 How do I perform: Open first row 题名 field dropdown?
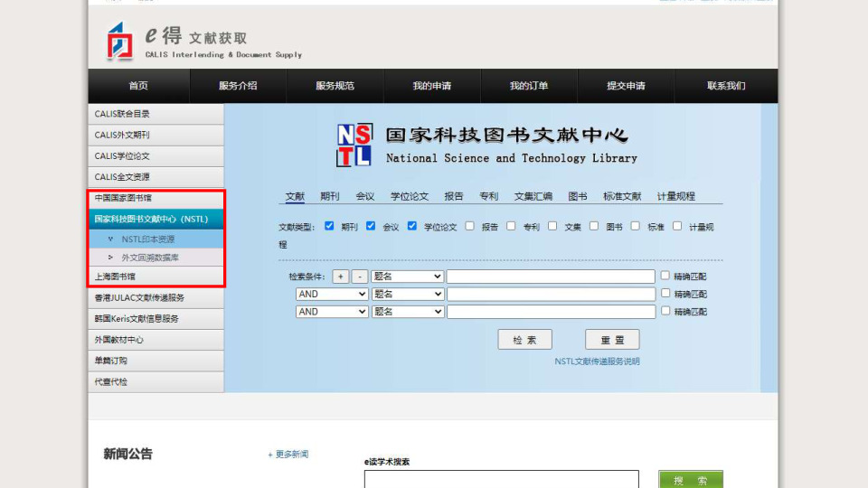tap(408, 277)
